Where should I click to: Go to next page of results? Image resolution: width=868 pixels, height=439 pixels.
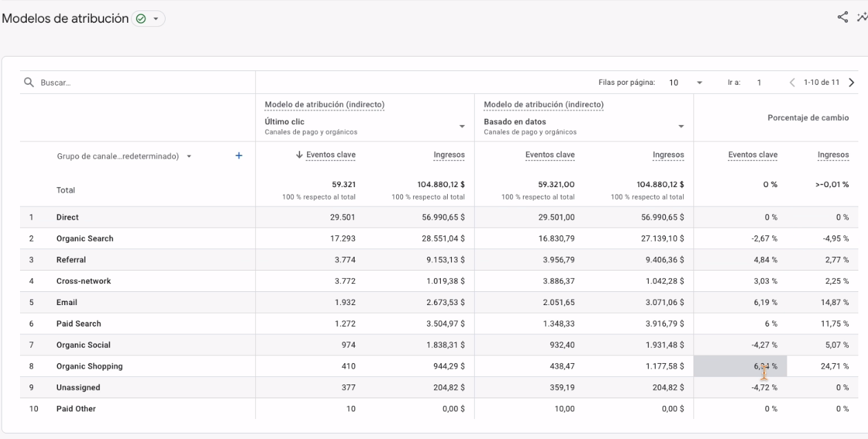click(851, 83)
